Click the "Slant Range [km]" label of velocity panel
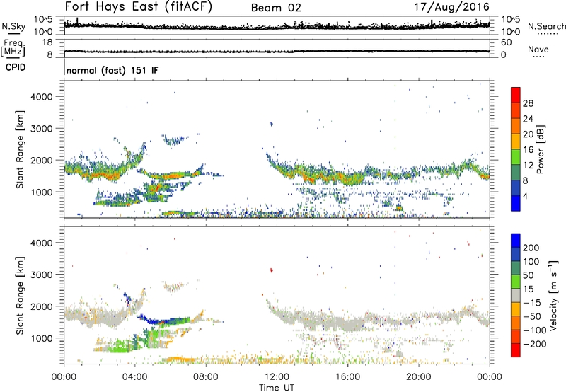The image size is (566, 392). click(x=20, y=295)
